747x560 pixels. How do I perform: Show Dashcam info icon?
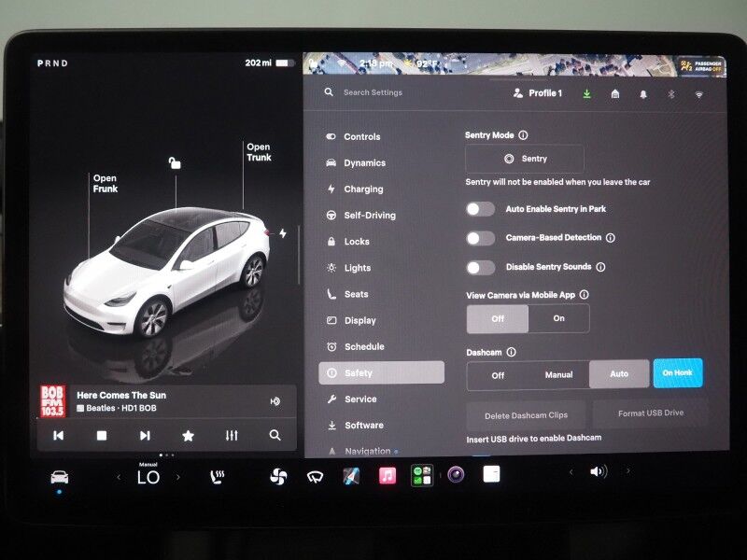511,352
